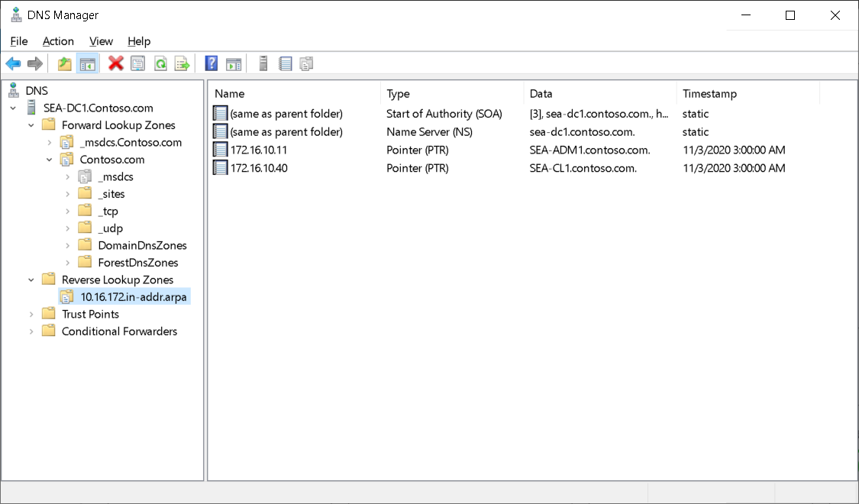This screenshot has width=859, height=504.
Task: Select ForestDnsZones in tree
Action: 138,263
